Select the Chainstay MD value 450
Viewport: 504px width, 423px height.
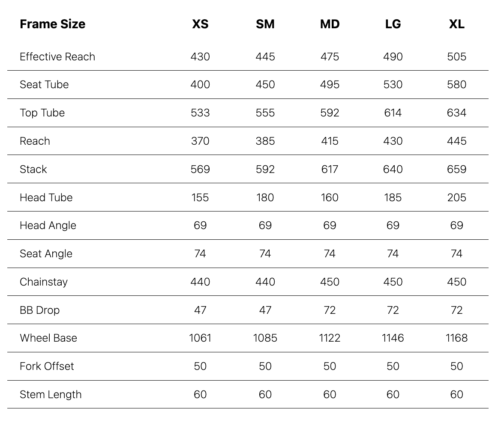coord(330,282)
